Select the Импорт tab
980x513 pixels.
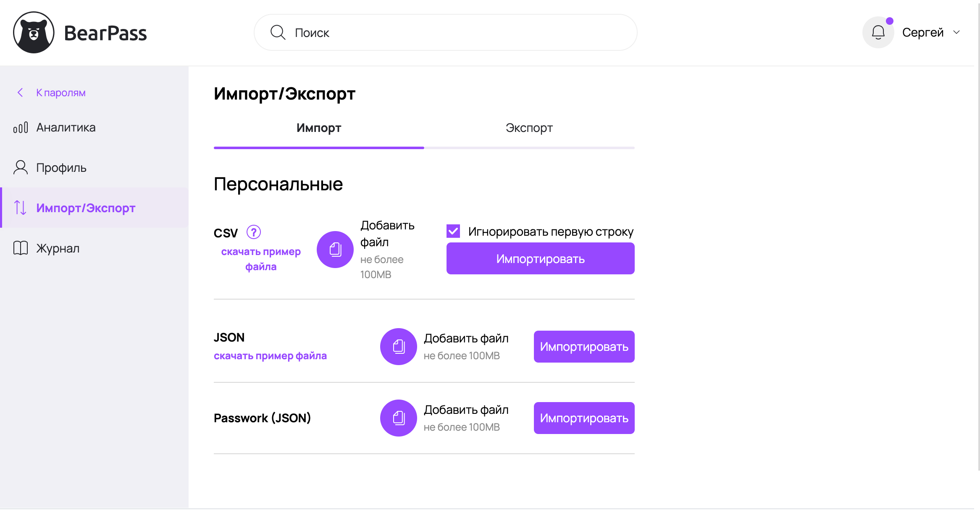(x=318, y=128)
